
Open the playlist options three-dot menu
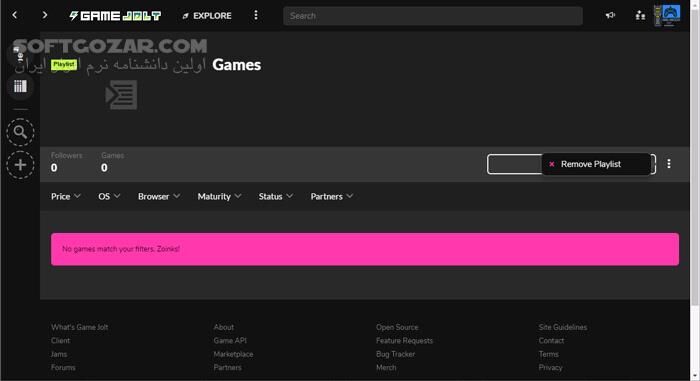tap(669, 164)
